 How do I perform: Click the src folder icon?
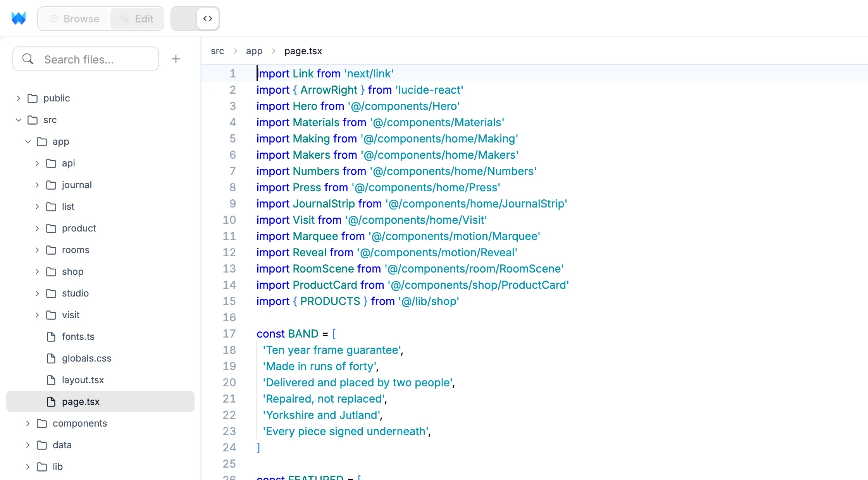[x=33, y=120]
